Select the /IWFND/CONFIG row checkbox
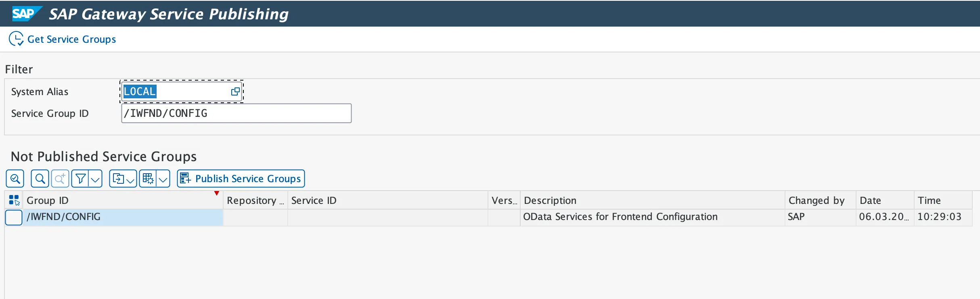Viewport: 980px width, 299px height. click(14, 217)
